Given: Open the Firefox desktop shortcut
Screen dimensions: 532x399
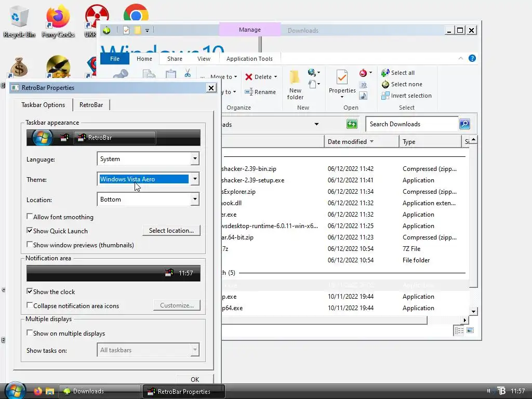Looking at the screenshot, I should pos(58,21).
